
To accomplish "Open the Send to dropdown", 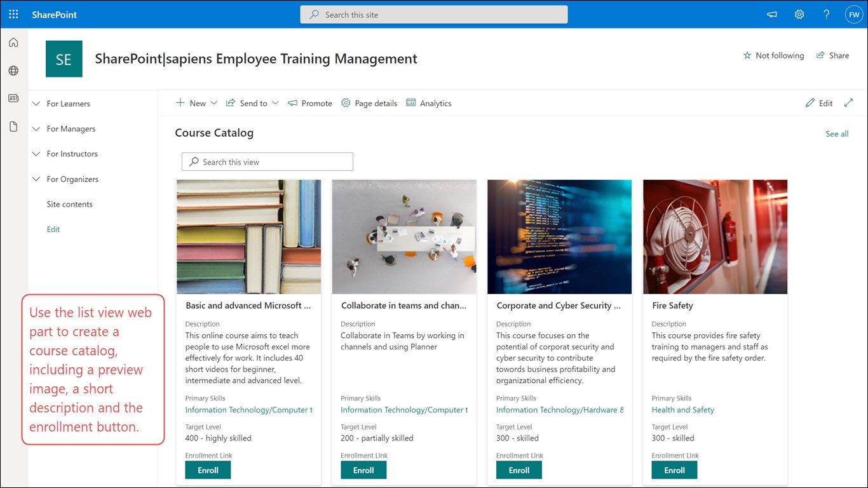I will [x=253, y=103].
